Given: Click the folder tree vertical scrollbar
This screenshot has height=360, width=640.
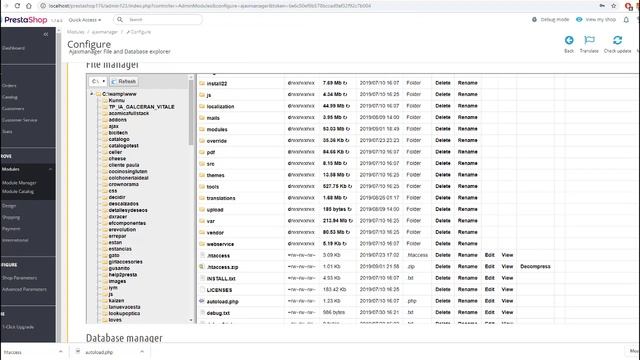Looking at the screenshot, I should [191, 112].
